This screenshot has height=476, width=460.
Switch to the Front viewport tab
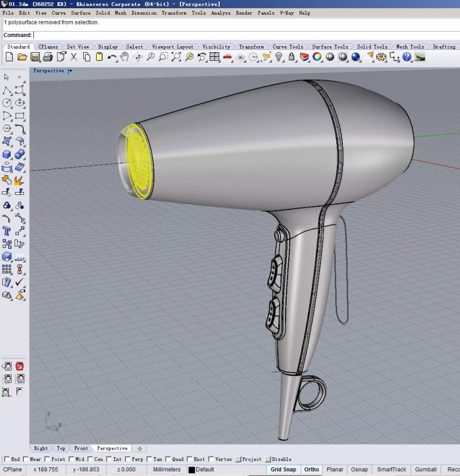pyautogui.click(x=81, y=448)
